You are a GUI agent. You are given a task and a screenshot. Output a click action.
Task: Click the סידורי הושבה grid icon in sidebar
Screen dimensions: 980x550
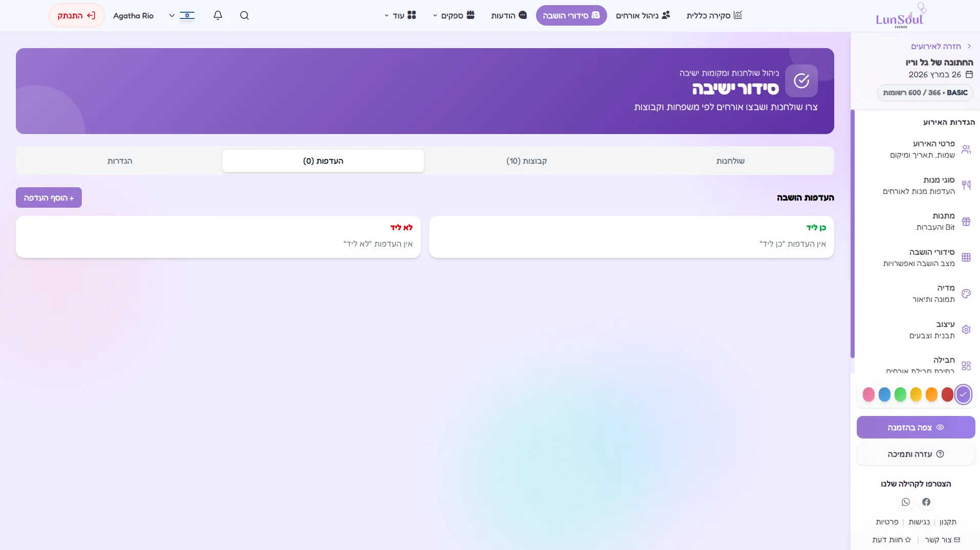pyautogui.click(x=966, y=257)
